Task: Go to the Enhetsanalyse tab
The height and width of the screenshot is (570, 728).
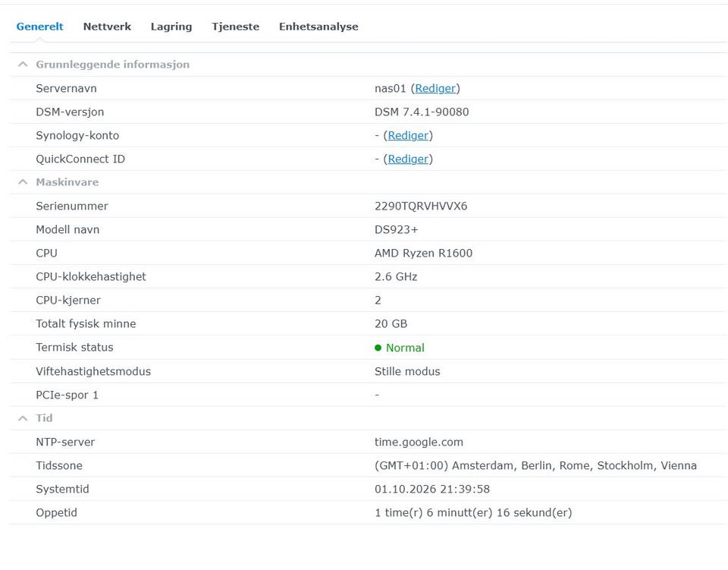Action: [318, 27]
